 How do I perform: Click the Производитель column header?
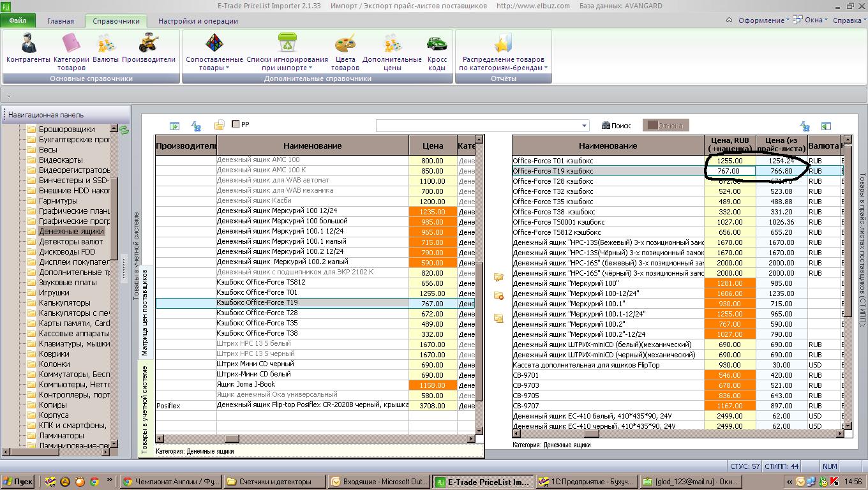[x=186, y=146]
